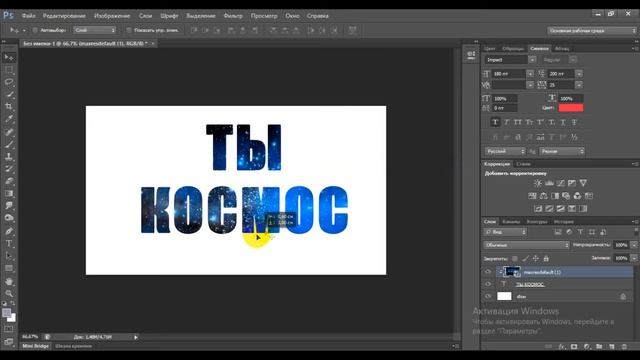Open the Вид layer filter dropdown
The image size is (640, 360).
505,232
